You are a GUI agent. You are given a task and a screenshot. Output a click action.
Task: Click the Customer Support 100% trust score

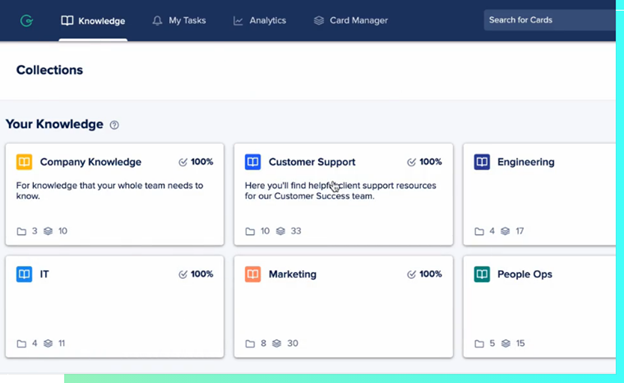[x=431, y=162]
